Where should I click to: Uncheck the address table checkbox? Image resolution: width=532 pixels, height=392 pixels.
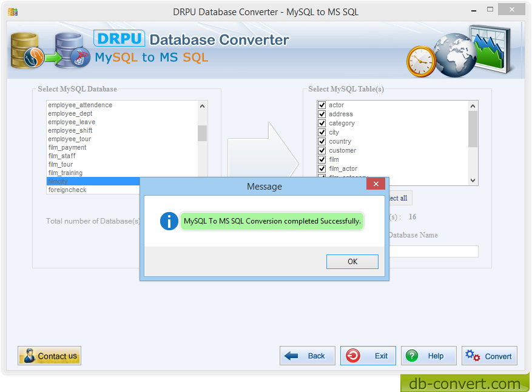coord(322,114)
